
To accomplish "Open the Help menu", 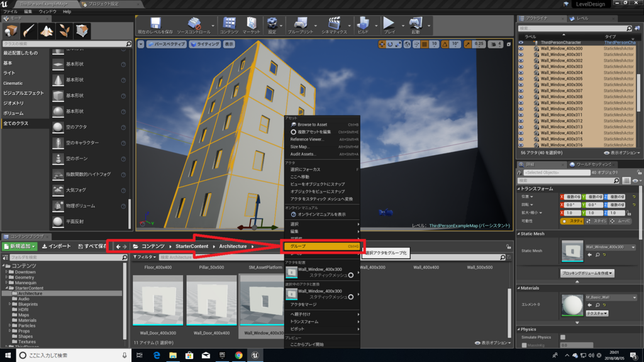I will (67, 11).
